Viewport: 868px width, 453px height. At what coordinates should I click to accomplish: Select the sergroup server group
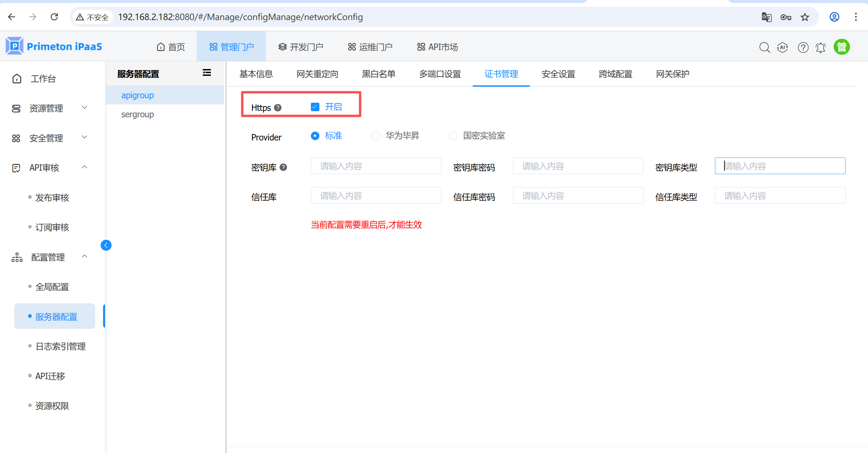coord(137,115)
